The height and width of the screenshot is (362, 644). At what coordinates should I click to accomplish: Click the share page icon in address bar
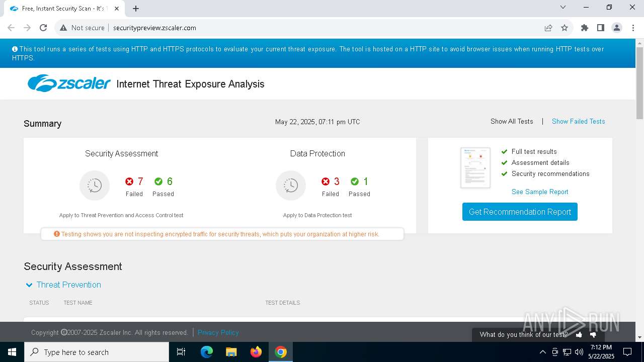click(548, 28)
